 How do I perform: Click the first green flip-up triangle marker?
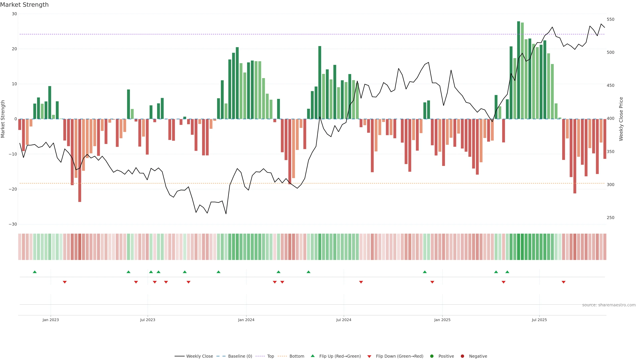tap(35, 272)
